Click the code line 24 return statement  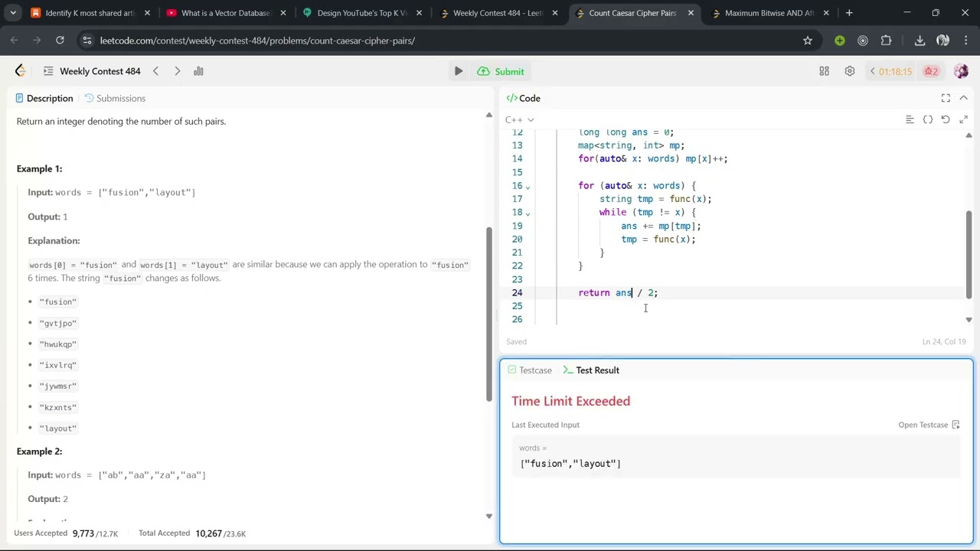[618, 293]
